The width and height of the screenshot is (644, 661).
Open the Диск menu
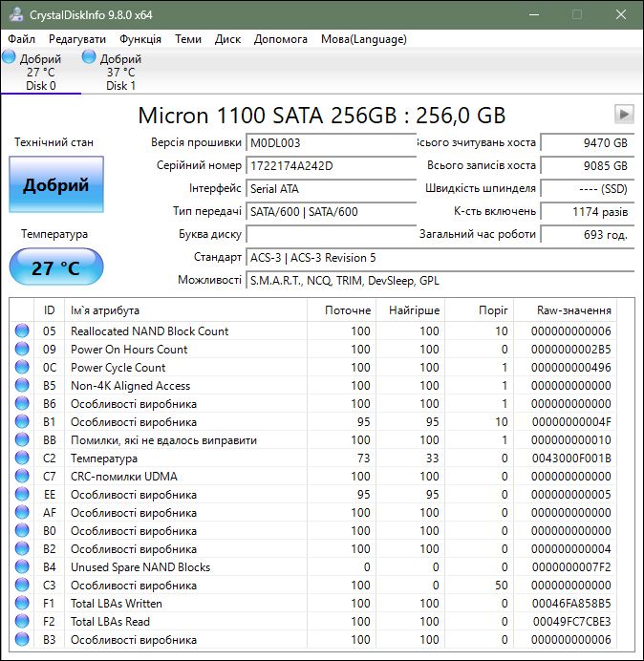click(227, 39)
